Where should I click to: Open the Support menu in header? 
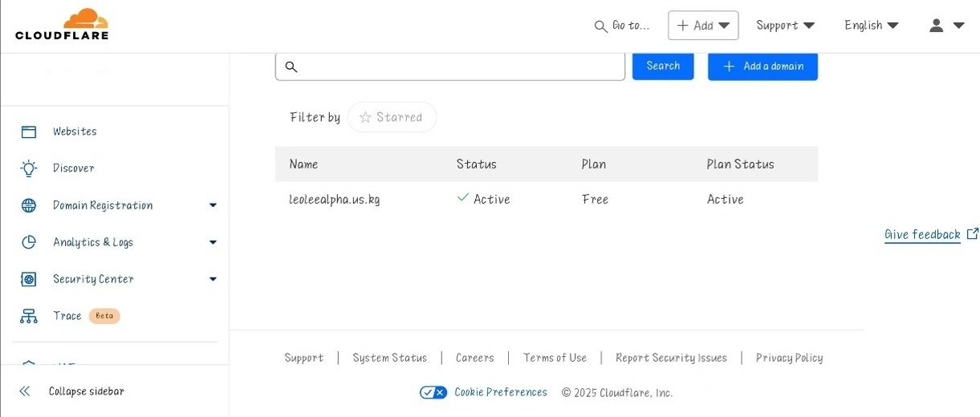(785, 26)
